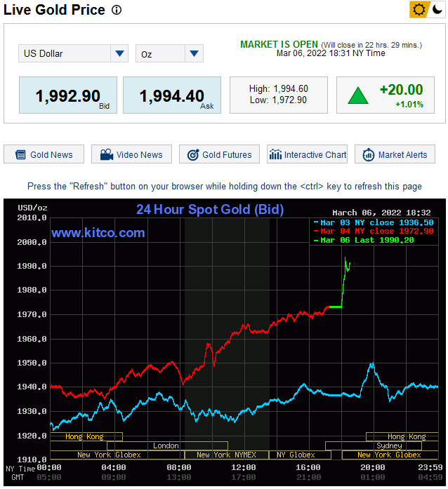Viewport: 448px width, 489px height.
Task: Click the video camera icon on Video News
Action: click(x=107, y=154)
